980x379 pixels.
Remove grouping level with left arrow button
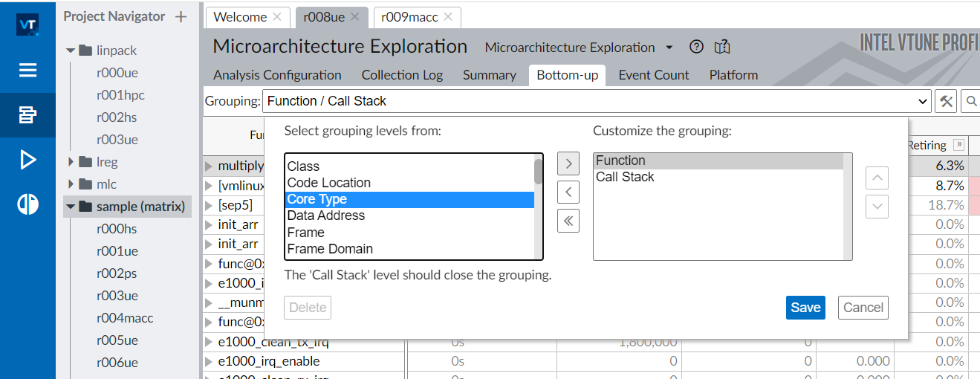click(x=568, y=192)
